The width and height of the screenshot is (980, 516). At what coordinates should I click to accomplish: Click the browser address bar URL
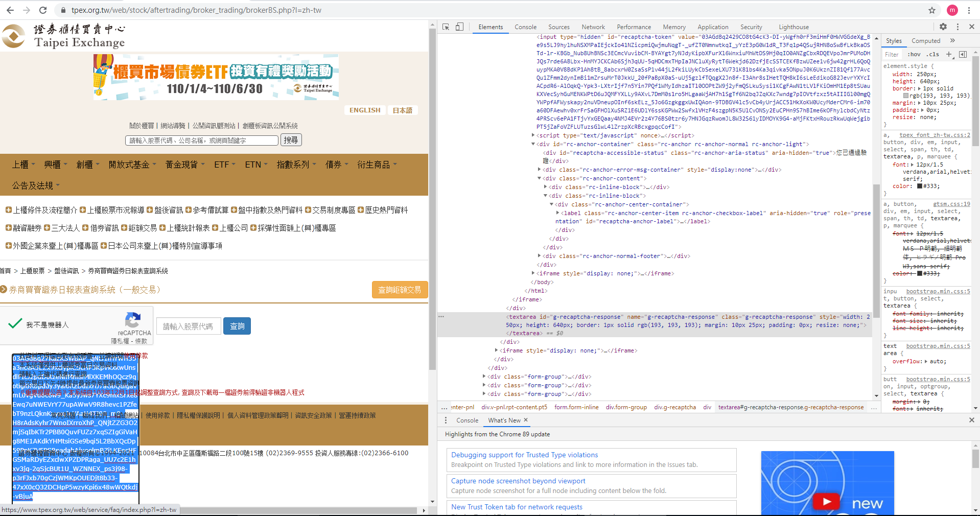[x=197, y=10]
